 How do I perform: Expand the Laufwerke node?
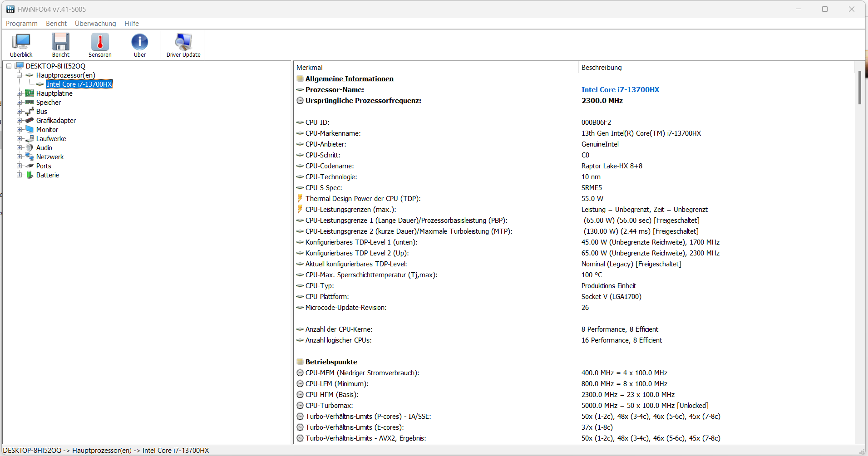(19, 139)
